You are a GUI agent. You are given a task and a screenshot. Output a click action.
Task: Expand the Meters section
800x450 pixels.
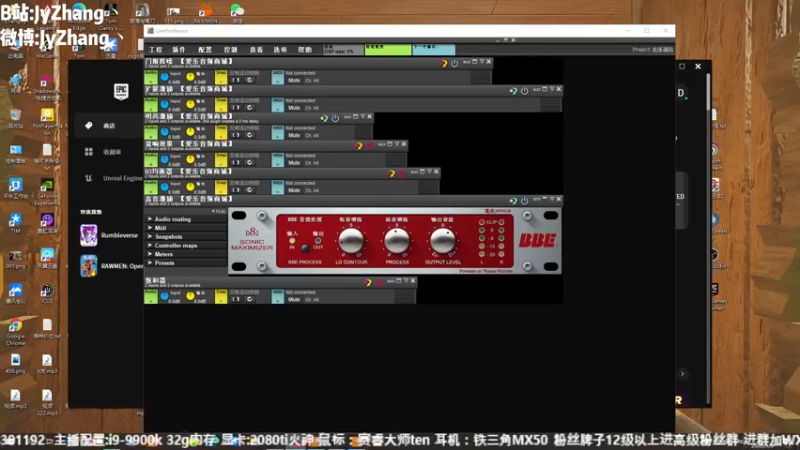point(186,254)
